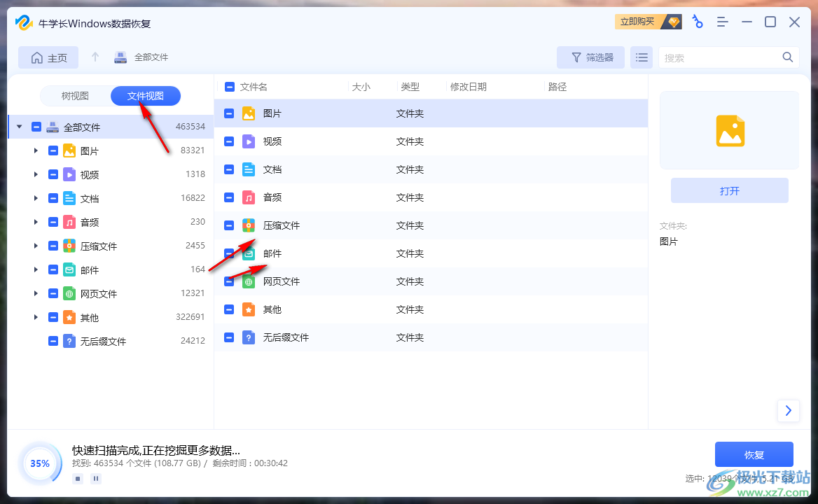Click 音频 folder icon in file list
Image resolution: width=818 pixels, height=504 pixels.
249,197
